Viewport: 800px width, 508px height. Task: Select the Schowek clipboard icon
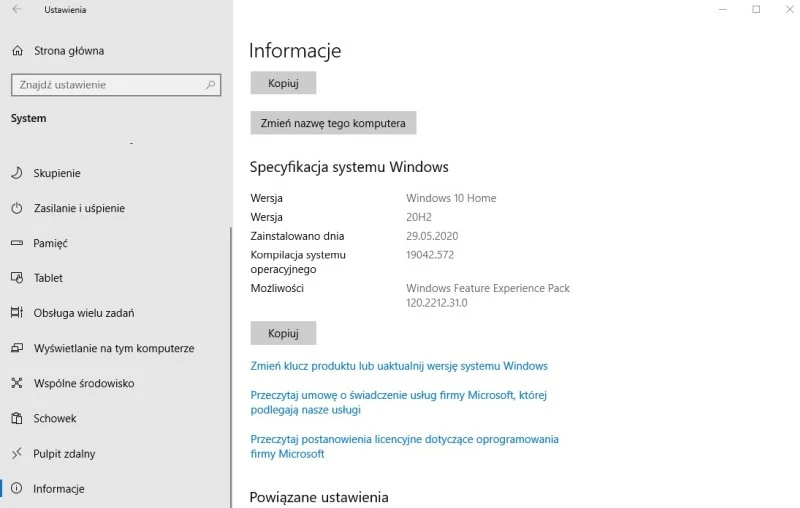17,418
